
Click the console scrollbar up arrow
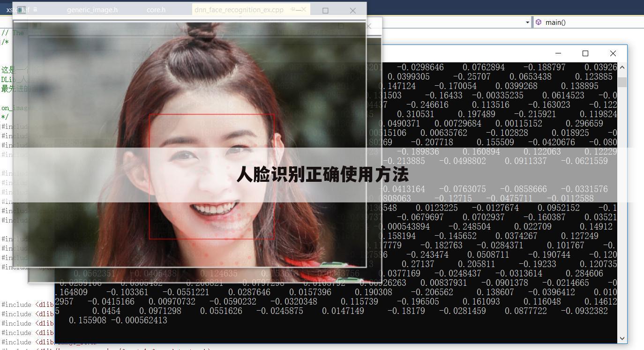pos(622,67)
